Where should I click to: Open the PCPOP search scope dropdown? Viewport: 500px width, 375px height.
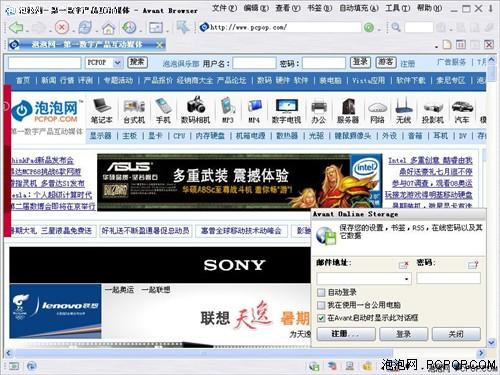pos(117,63)
